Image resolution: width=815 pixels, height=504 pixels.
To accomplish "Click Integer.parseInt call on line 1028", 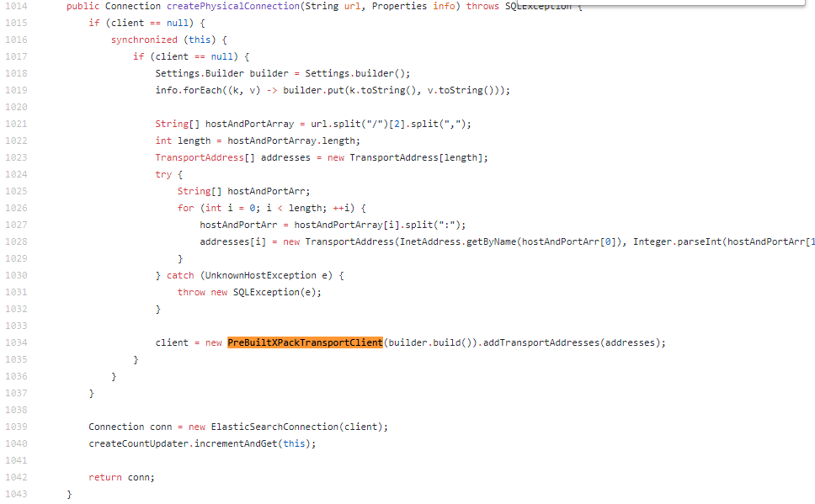I will click(x=677, y=241).
